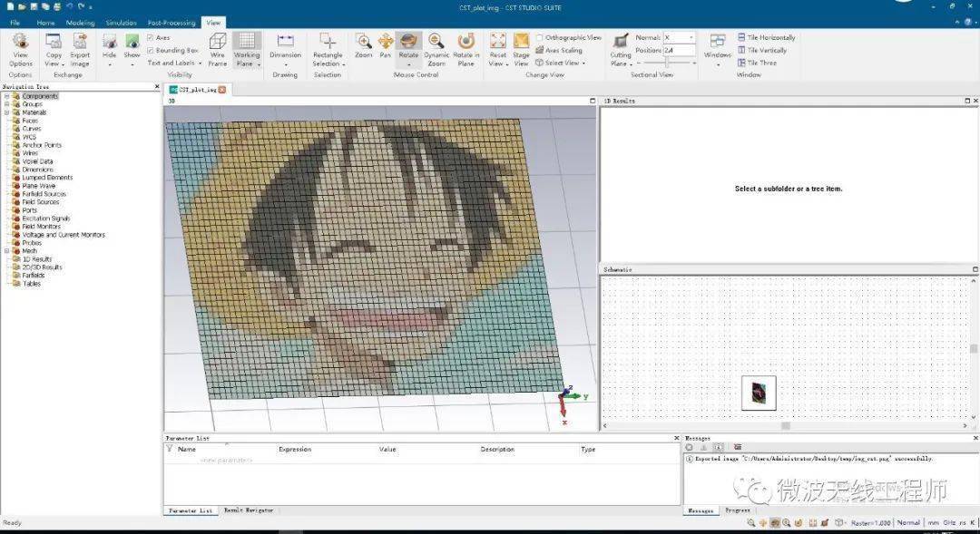Click the Position input field
The image size is (980, 534).
coord(679,51)
